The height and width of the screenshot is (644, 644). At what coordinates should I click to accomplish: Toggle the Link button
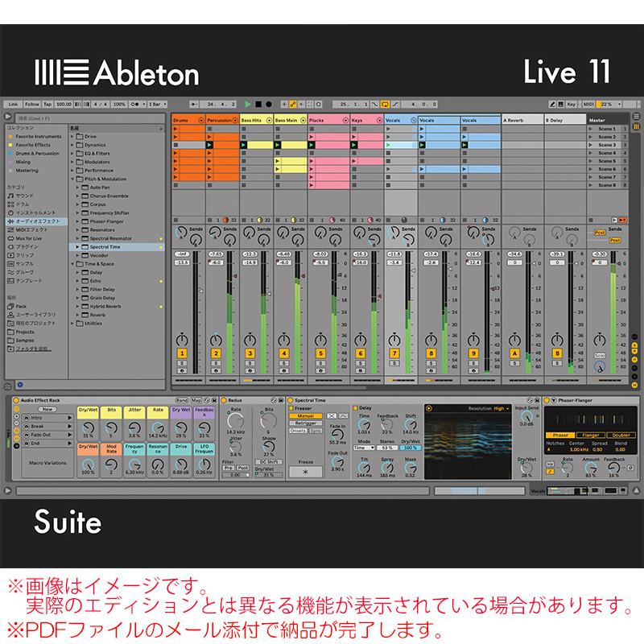pyautogui.click(x=13, y=105)
